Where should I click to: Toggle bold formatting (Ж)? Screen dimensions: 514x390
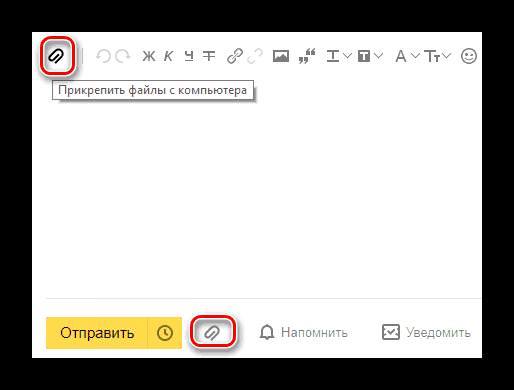point(149,56)
